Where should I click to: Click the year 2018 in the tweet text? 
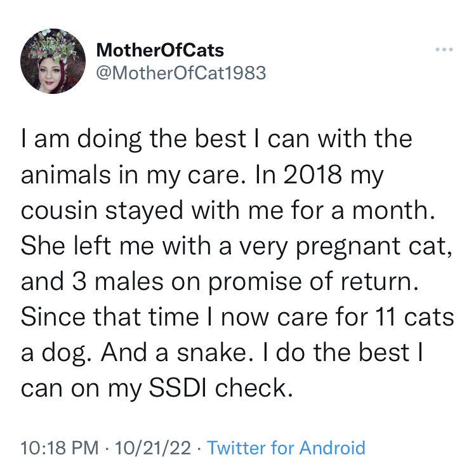(313, 174)
